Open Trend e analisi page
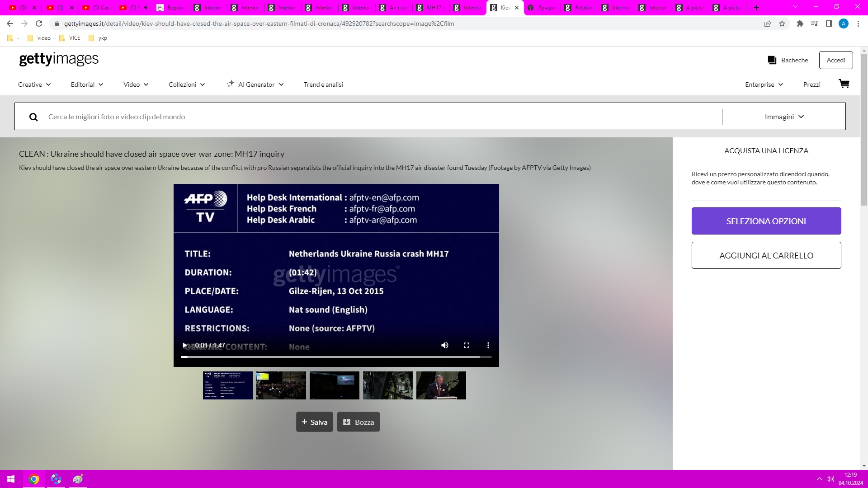 (323, 84)
